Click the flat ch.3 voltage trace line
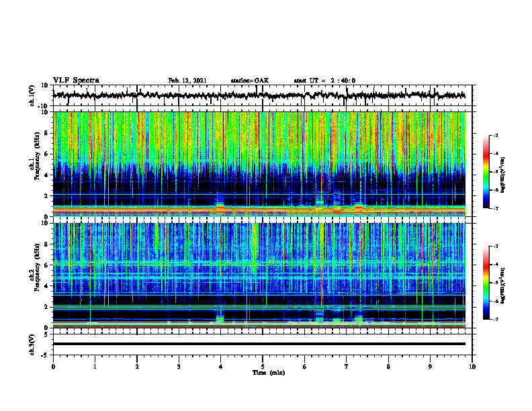This screenshot has height=411, width=532. [x=259, y=344]
